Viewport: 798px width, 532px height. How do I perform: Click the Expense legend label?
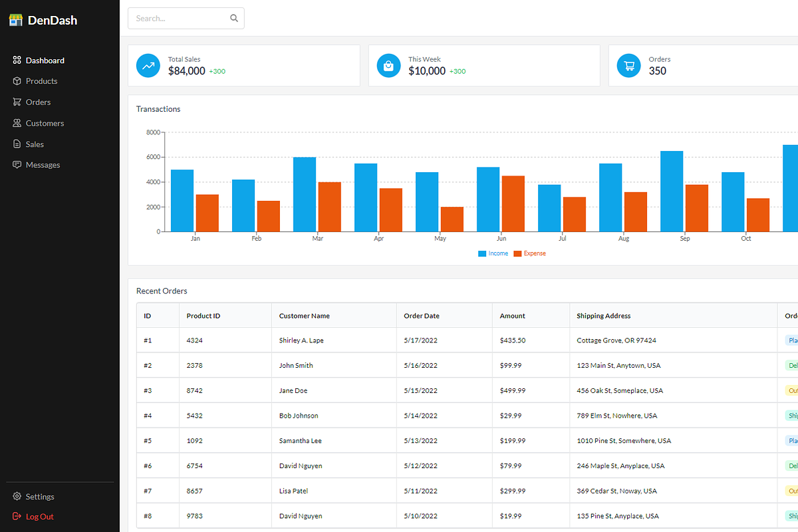(535, 253)
